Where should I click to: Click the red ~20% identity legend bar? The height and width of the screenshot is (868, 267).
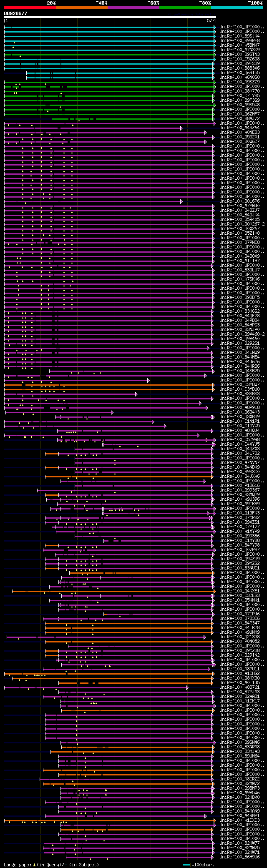point(30,7)
